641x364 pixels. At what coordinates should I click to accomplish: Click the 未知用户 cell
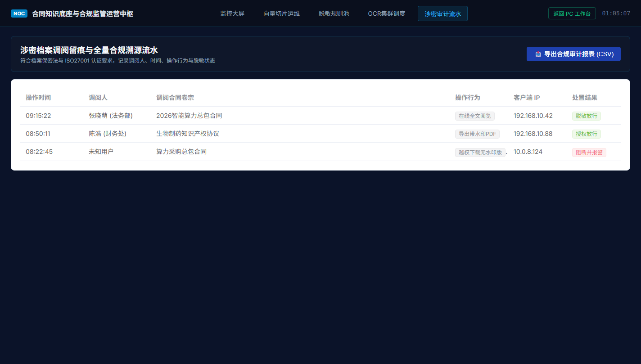(x=101, y=152)
